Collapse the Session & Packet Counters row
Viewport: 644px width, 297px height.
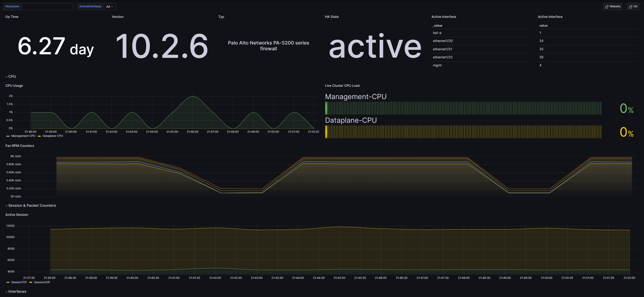32,205
